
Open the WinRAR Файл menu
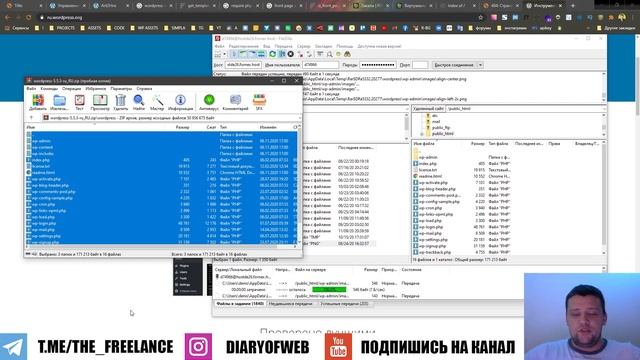coord(31,89)
